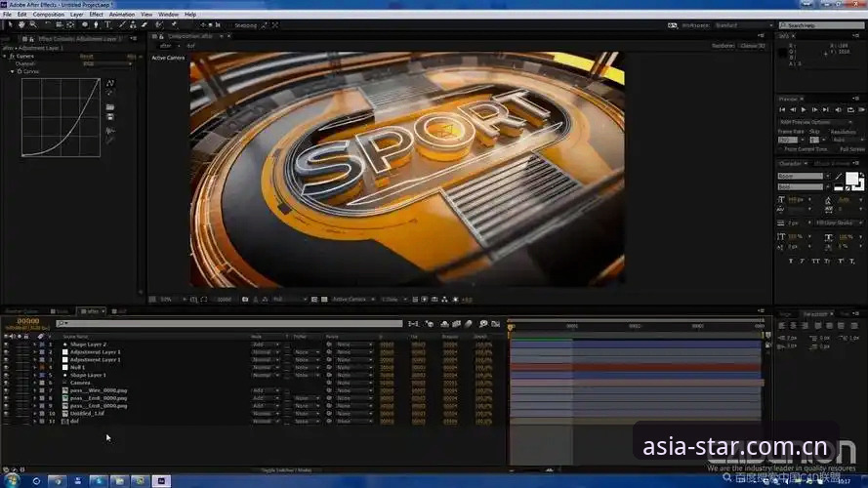The height and width of the screenshot is (488, 868).
Task: Open the Layer menu
Action: pyautogui.click(x=77, y=15)
